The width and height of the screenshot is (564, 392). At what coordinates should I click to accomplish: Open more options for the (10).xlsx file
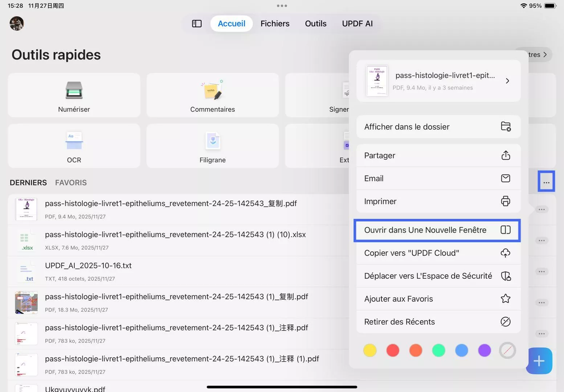coord(541,240)
